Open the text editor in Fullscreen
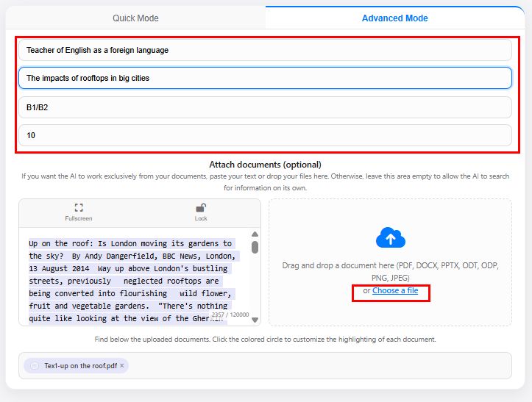Image resolution: width=532 pixels, height=402 pixels. tap(79, 212)
